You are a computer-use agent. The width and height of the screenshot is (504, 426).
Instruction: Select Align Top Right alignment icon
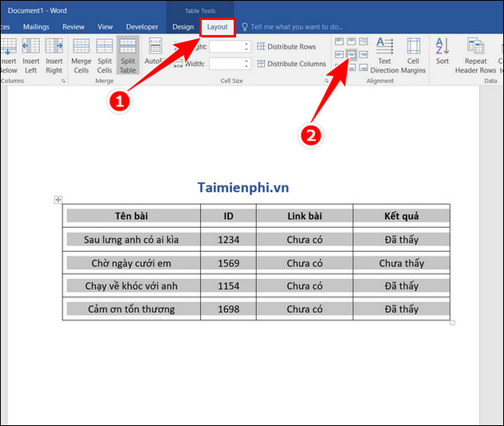pos(363,42)
